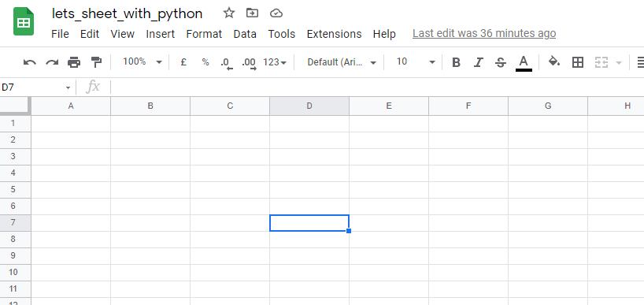Select column E header
The image size is (644, 305).
click(x=389, y=106)
